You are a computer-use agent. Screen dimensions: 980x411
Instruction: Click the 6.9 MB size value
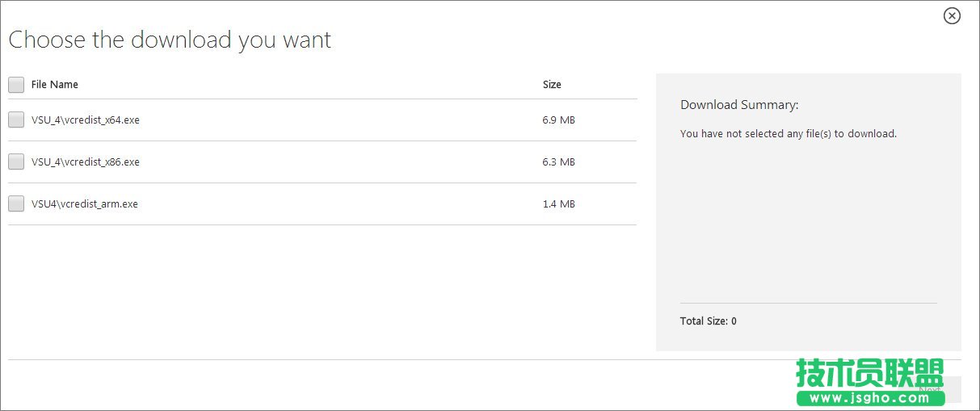click(x=559, y=120)
